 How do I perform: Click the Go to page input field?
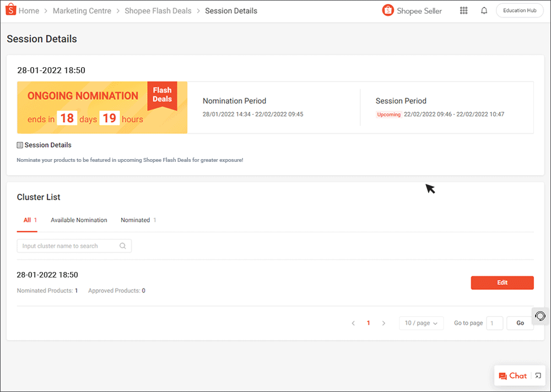pos(494,323)
